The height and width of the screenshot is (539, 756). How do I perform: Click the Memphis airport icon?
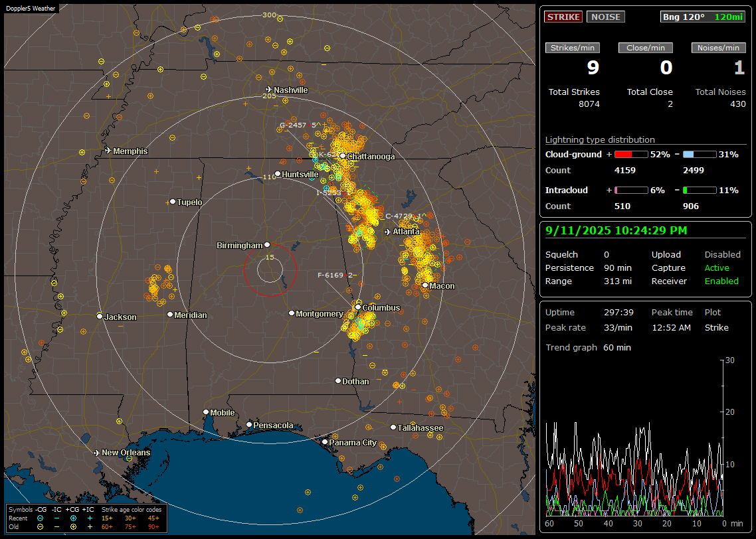108,151
